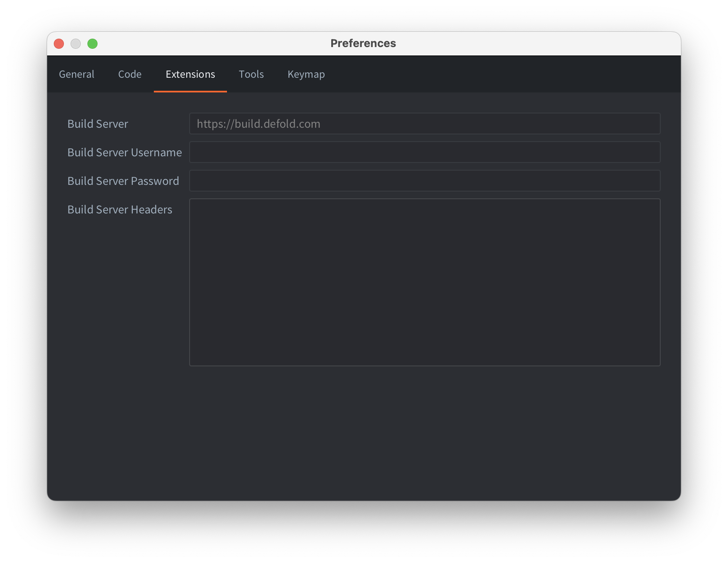Click the green zoom window button
The width and height of the screenshot is (728, 563).
[x=92, y=44]
